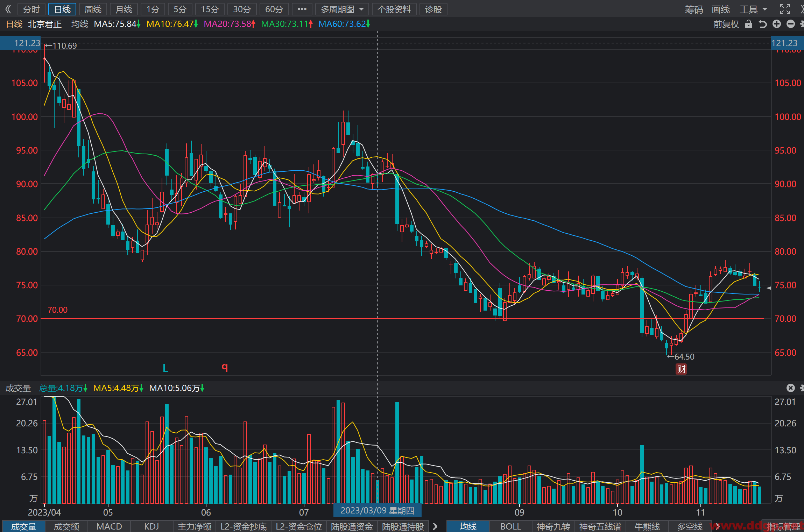Click the 北京君正 stock name
804x532 pixels.
[x=44, y=24]
